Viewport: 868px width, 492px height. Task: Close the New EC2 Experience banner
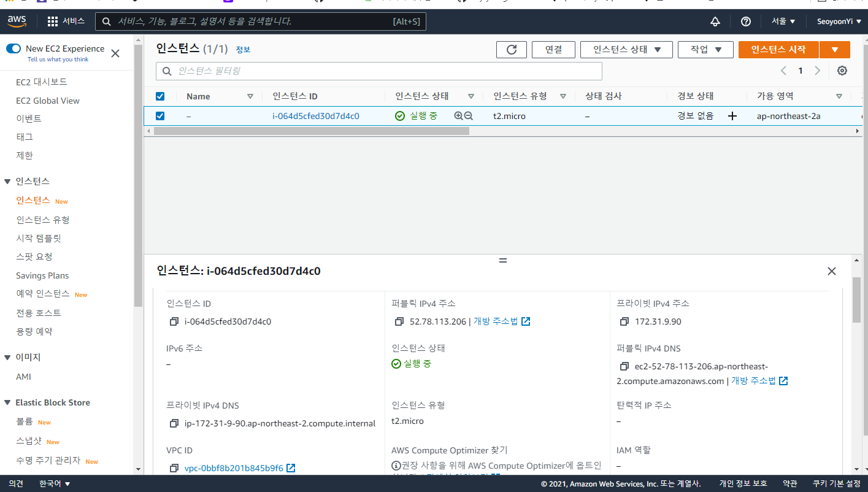click(115, 53)
